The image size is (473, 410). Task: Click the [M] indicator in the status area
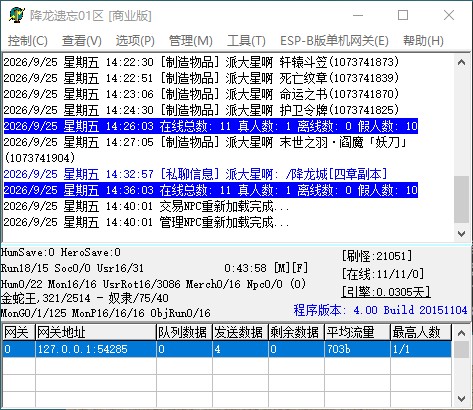pyautogui.click(x=282, y=268)
